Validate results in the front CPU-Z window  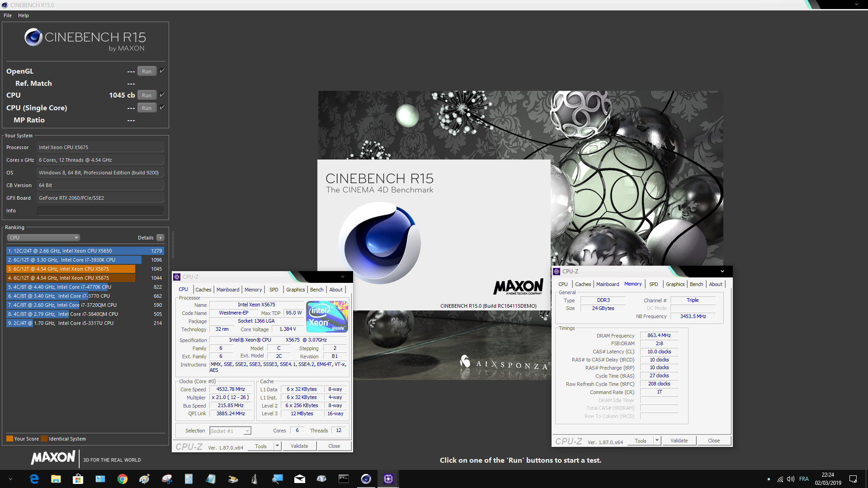click(299, 446)
